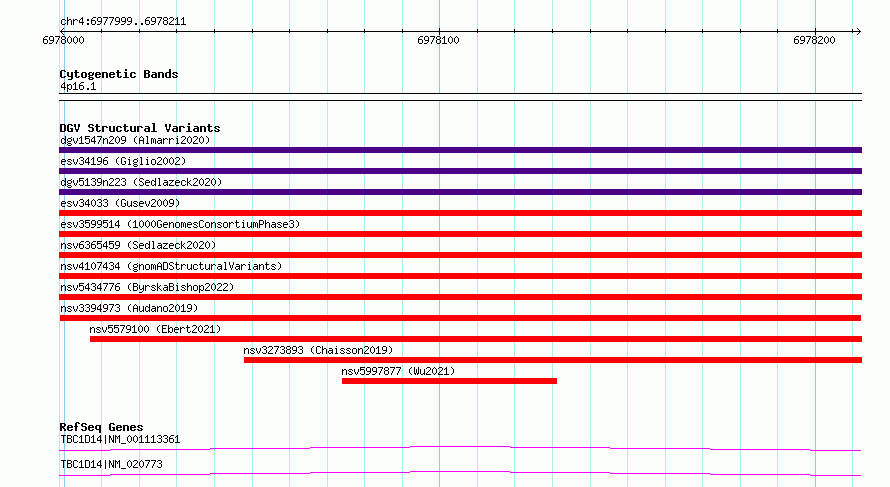890x487 pixels.
Task: Click the left arrow at ruler start
Action: 62,31
